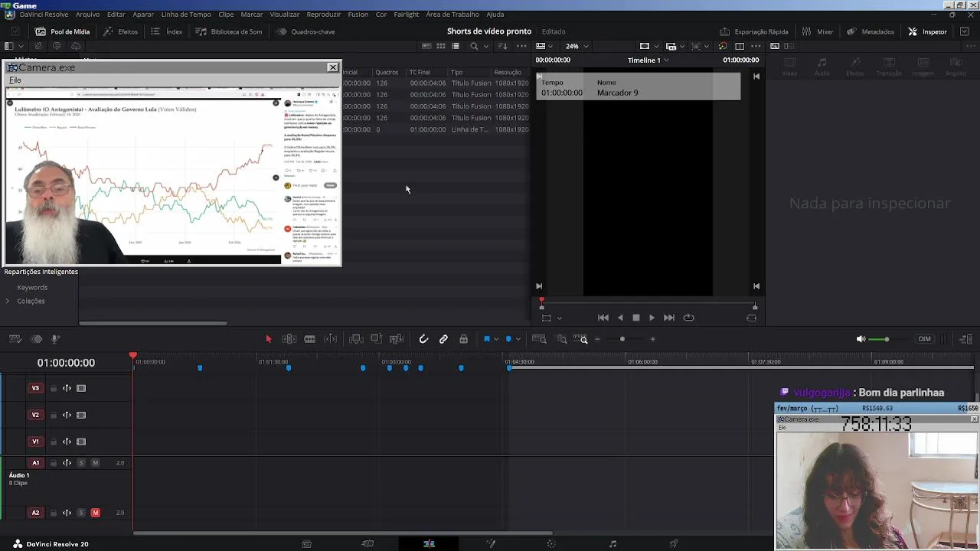The image size is (980, 551).
Task: Toggle the position lock icon
Action: point(463,339)
